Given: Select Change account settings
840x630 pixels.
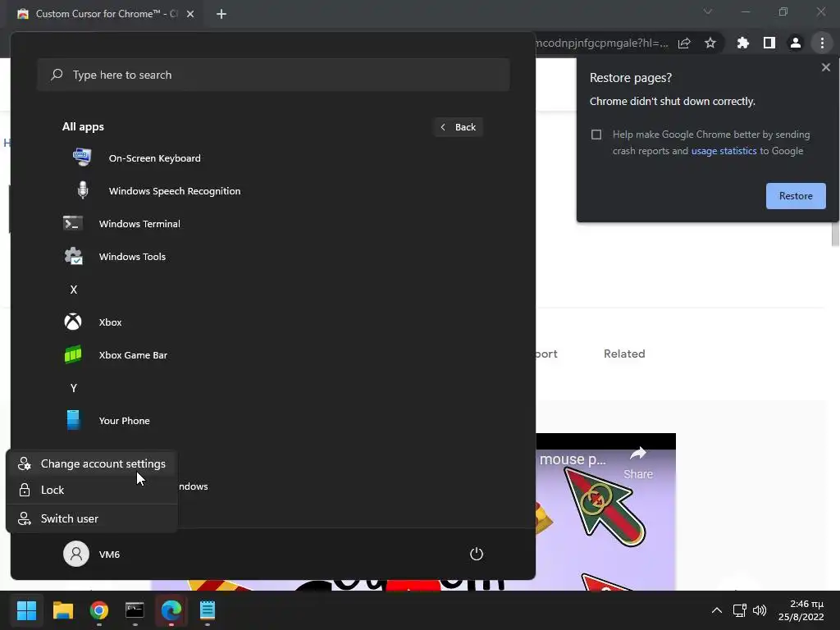Looking at the screenshot, I should click(x=92, y=463).
